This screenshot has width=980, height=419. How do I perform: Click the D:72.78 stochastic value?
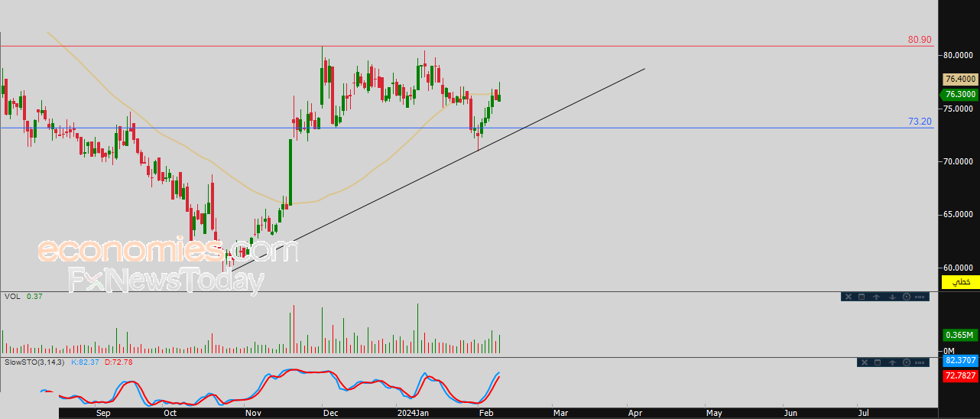[118, 362]
